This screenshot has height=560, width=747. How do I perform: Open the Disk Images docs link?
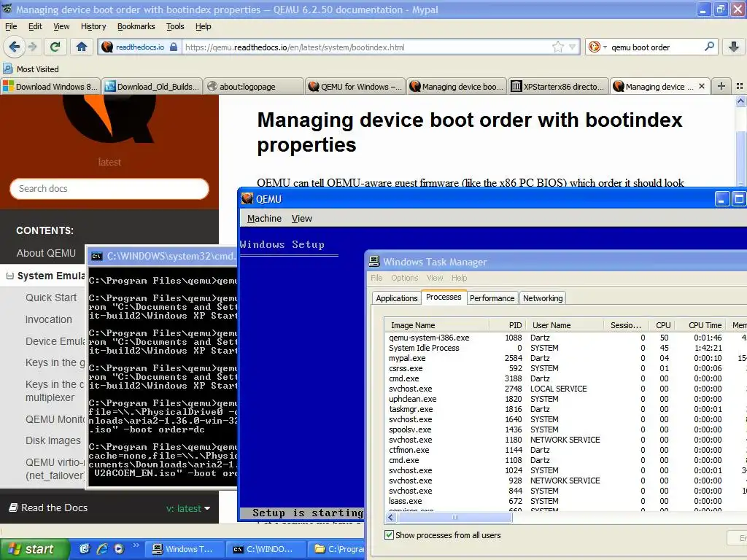click(x=53, y=440)
